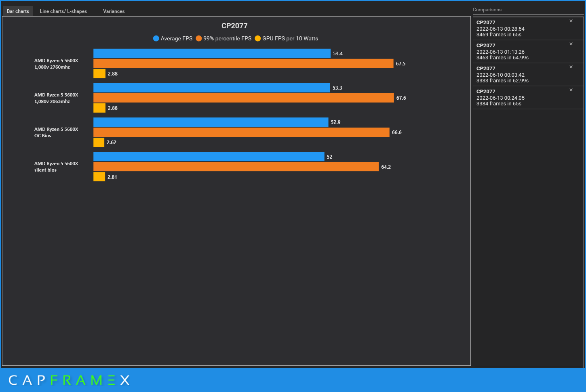Switch to the Bar charts tab

coord(18,11)
